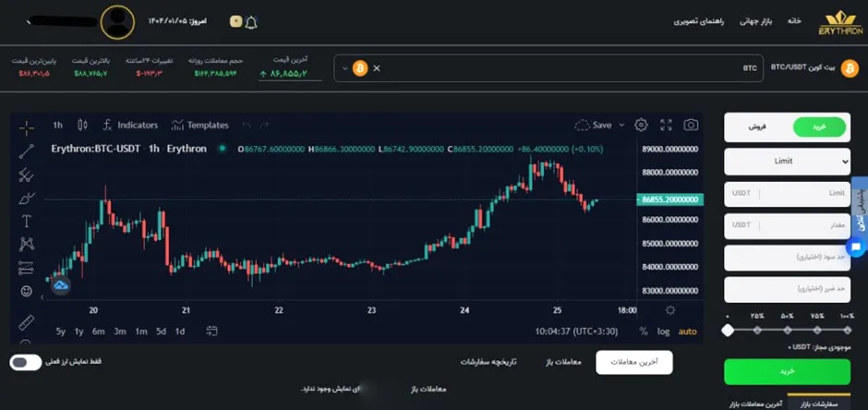This screenshot has height=410, width=868.
Task: Enter fullscreen chart mode
Action: point(666,125)
